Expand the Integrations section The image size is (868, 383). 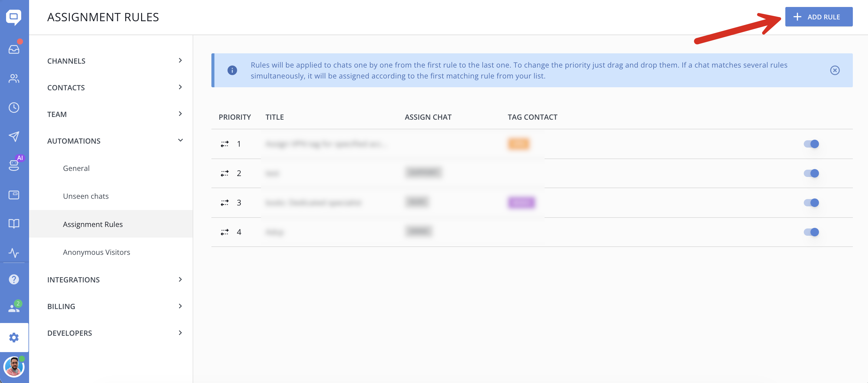pyautogui.click(x=114, y=279)
